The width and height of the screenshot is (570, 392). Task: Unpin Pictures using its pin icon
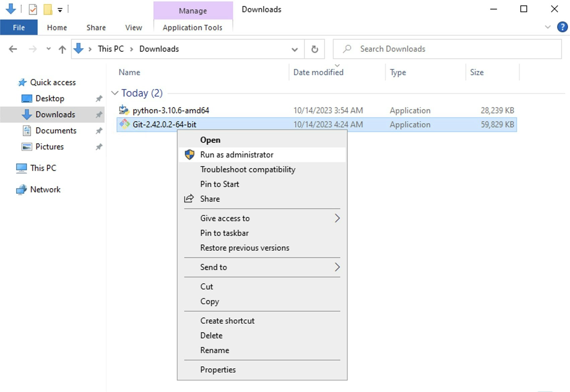pos(99,147)
